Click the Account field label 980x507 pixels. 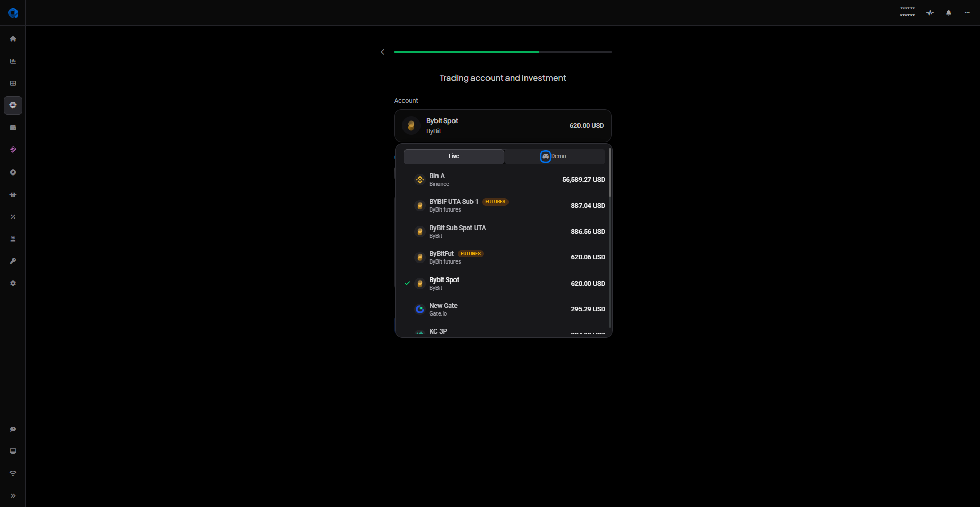(x=406, y=101)
